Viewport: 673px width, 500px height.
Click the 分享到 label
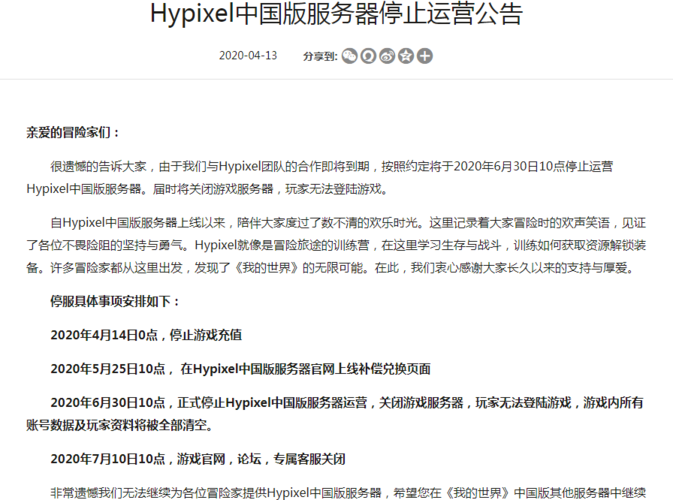pos(319,56)
